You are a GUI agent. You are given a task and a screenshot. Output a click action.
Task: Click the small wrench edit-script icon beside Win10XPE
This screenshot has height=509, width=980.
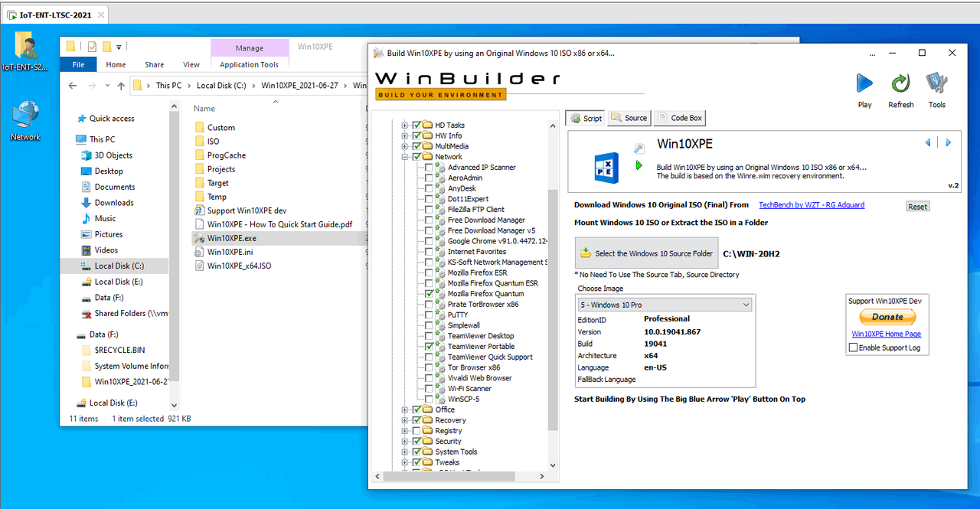(x=639, y=148)
